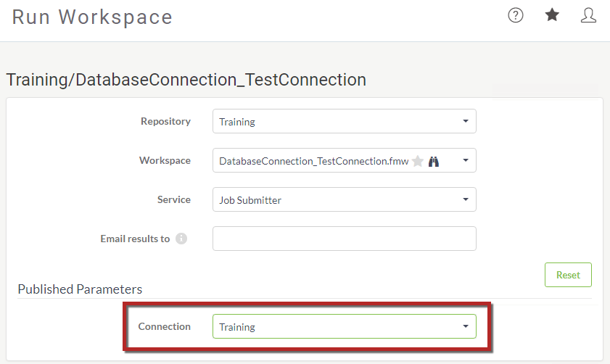
Task: Expand the Repository dropdown arrow
Action: click(465, 121)
